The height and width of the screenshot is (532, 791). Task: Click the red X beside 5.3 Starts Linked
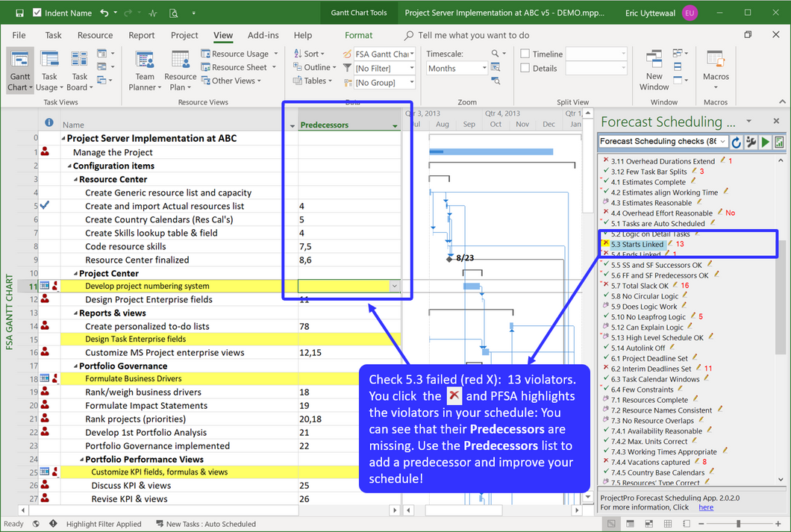[x=605, y=244]
